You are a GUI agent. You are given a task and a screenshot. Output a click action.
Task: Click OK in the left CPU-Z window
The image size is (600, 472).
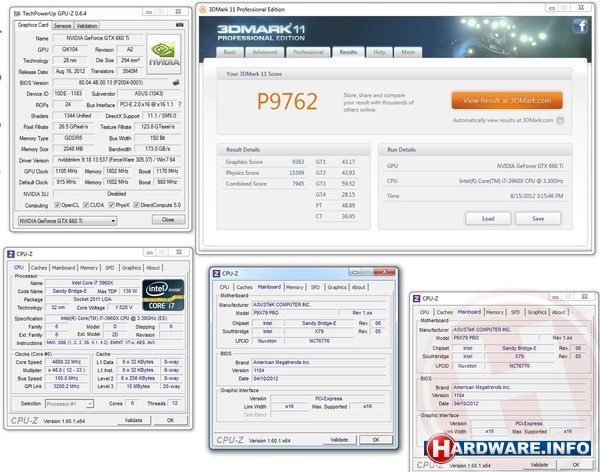170,420
